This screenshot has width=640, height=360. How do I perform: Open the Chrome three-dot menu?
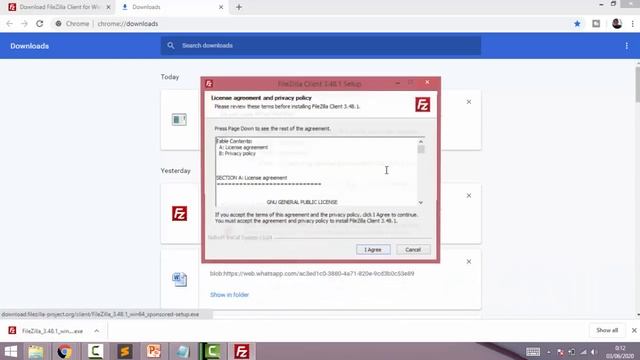coord(633,24)
